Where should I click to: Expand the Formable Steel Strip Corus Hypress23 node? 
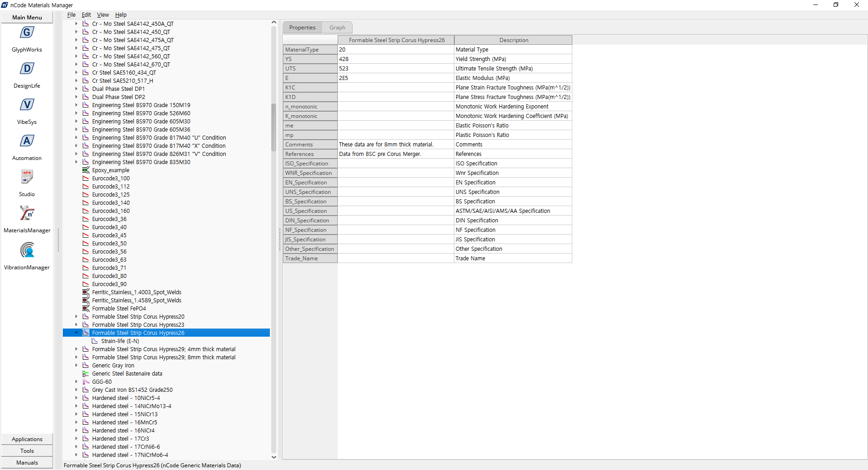[x=76, y=325]
